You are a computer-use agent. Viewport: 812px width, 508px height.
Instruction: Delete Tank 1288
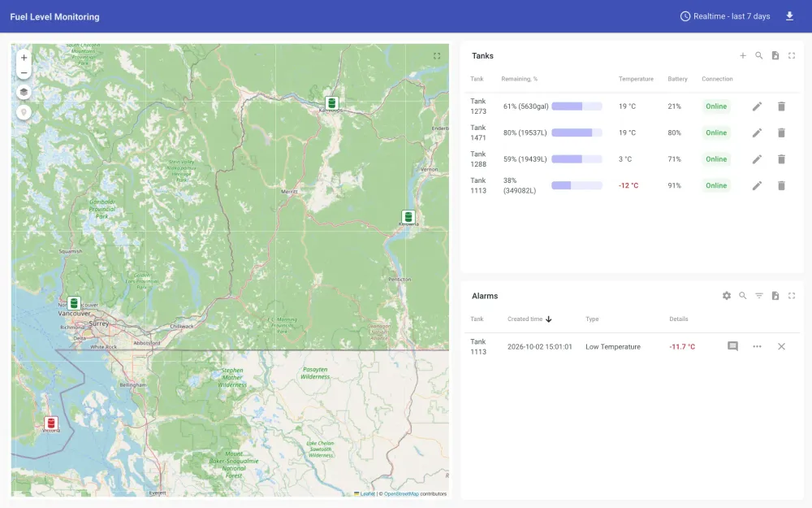pos(781,159)
